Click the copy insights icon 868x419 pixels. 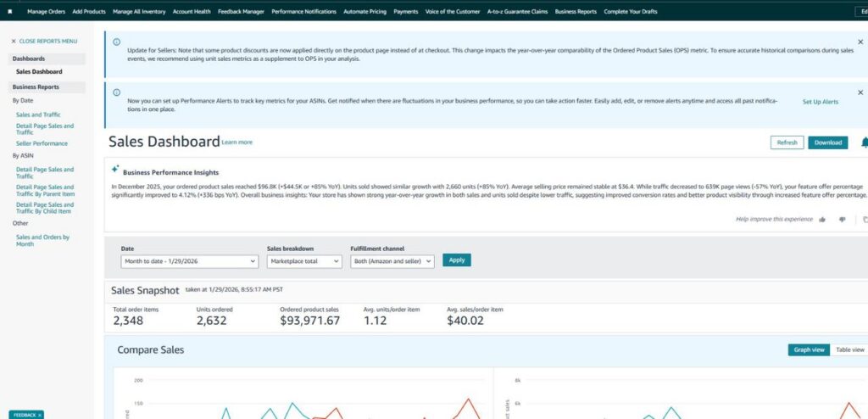864,219
